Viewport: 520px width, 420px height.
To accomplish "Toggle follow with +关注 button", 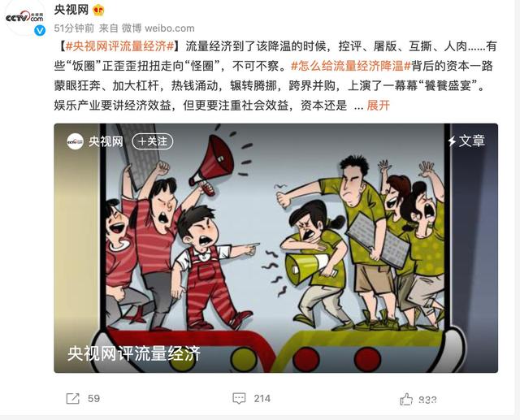I will (153, 141).
